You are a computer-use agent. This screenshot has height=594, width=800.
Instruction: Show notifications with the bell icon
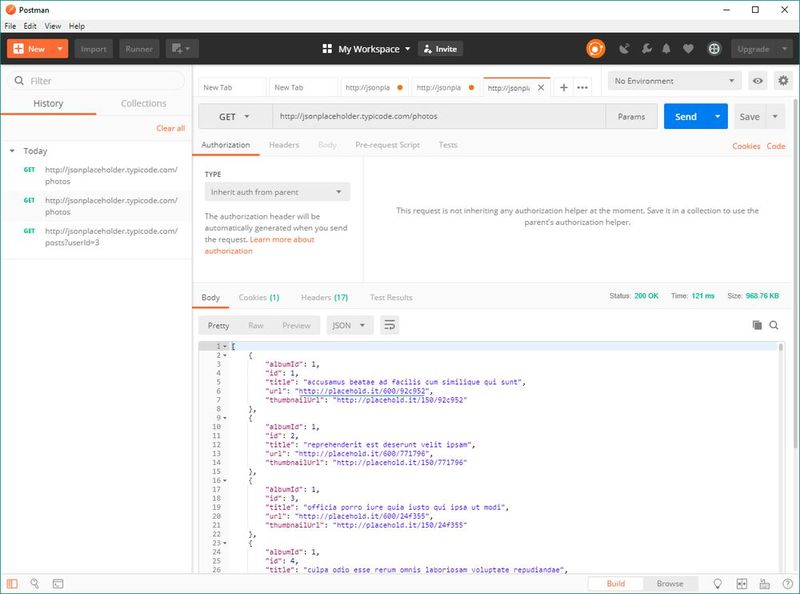pos(666,49)
